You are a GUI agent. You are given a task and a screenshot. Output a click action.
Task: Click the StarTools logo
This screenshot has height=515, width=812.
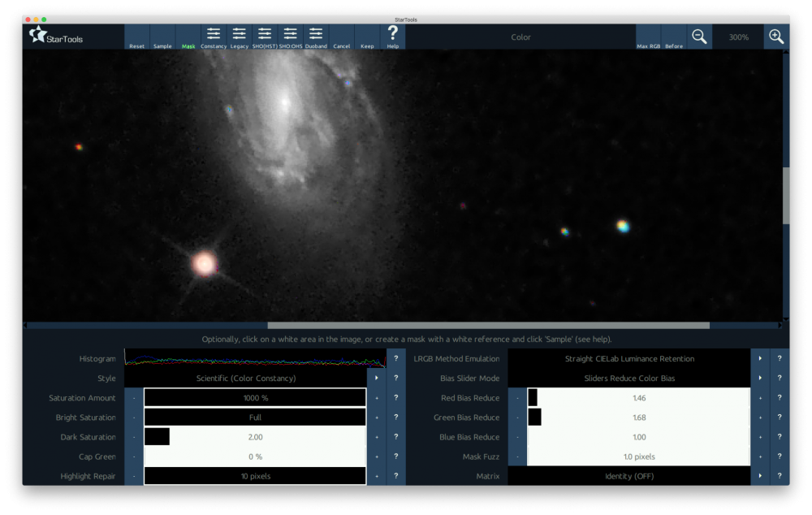click(x=56, y=37)
